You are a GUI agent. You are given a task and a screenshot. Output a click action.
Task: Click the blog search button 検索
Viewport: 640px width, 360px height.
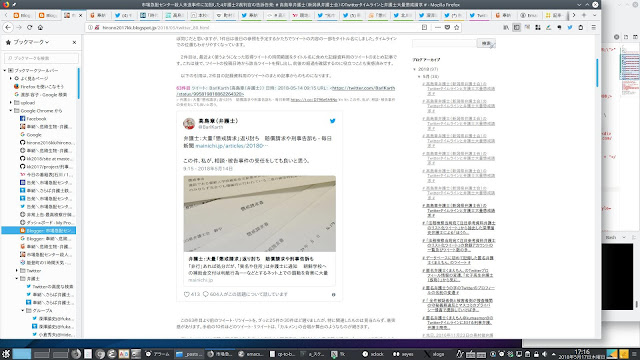pyautogui.click(x=486, y=43)
